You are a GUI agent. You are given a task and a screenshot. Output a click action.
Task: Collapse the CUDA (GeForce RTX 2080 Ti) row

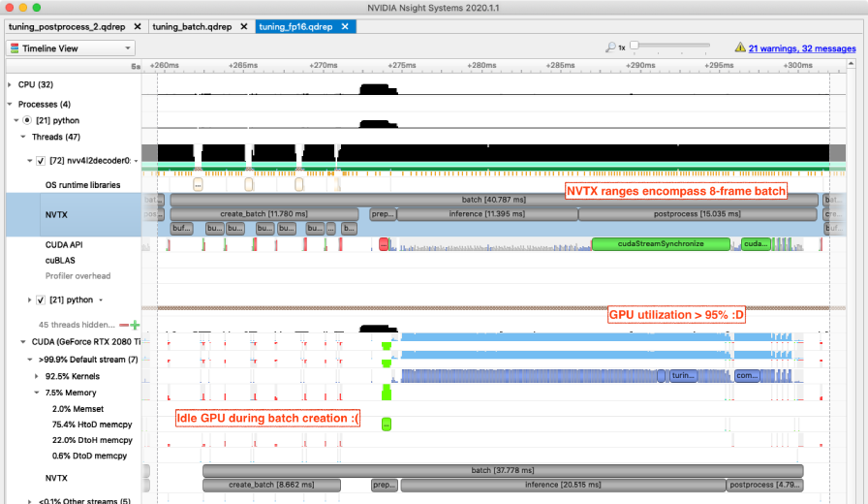(22, 342)
